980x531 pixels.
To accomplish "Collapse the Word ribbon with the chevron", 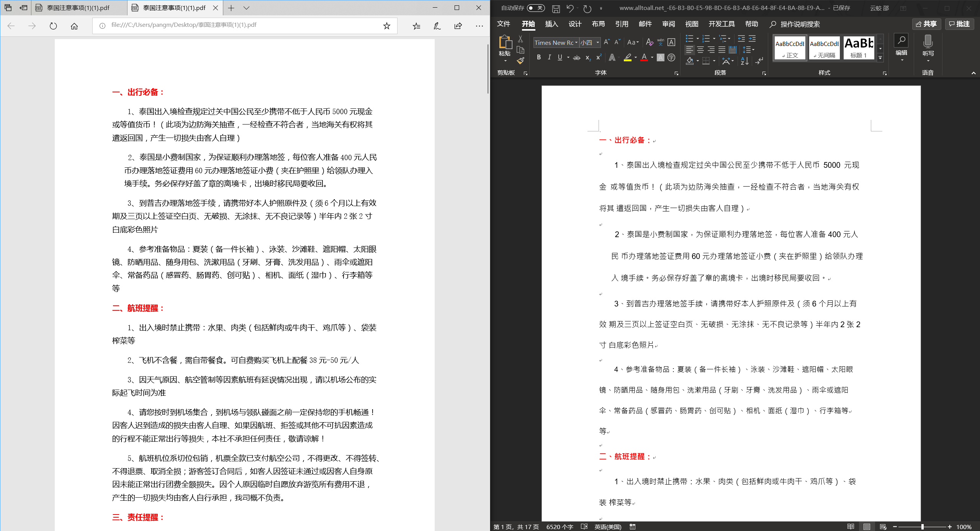I will pos(973,73).
